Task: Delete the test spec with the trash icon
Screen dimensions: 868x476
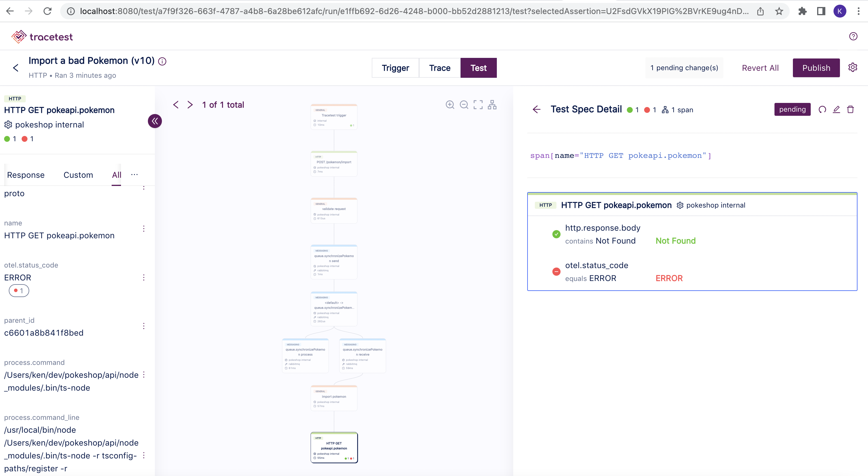Action: pyautogui.click(x=851, y=109)
